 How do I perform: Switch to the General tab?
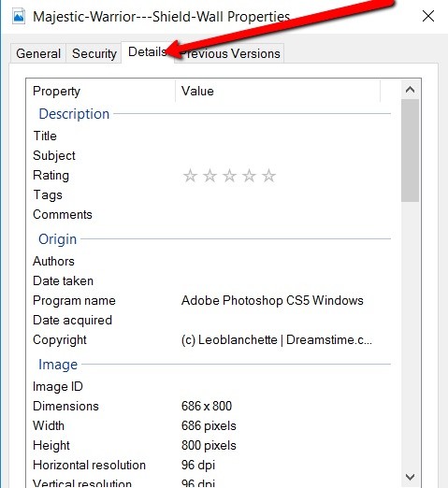[x=38, y=53]
